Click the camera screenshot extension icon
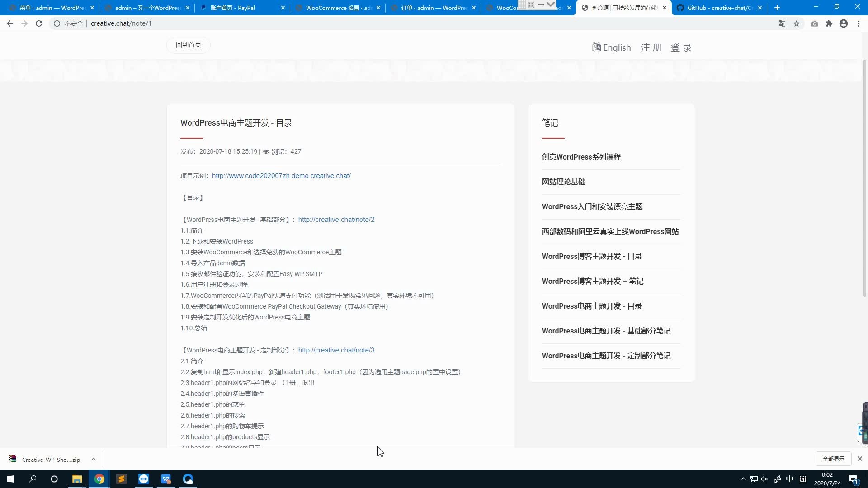Viewport: 868px width, 488px height. pyautogui.click(x=814, y=23)
